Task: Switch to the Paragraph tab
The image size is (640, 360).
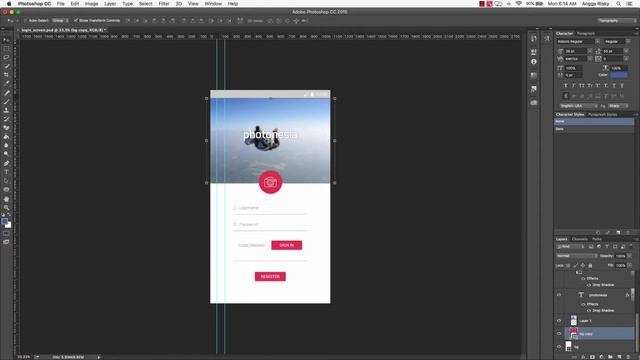Action: click(586, 33)
